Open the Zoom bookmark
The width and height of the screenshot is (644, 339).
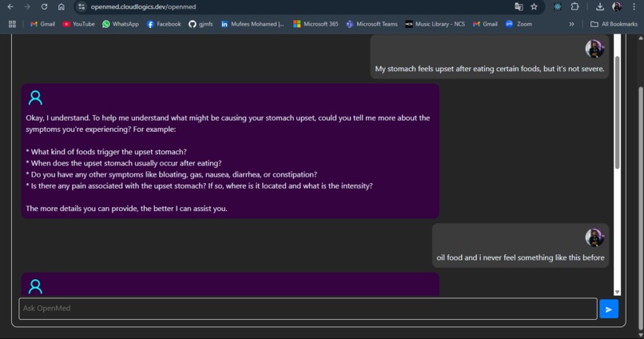pos(519,24)
